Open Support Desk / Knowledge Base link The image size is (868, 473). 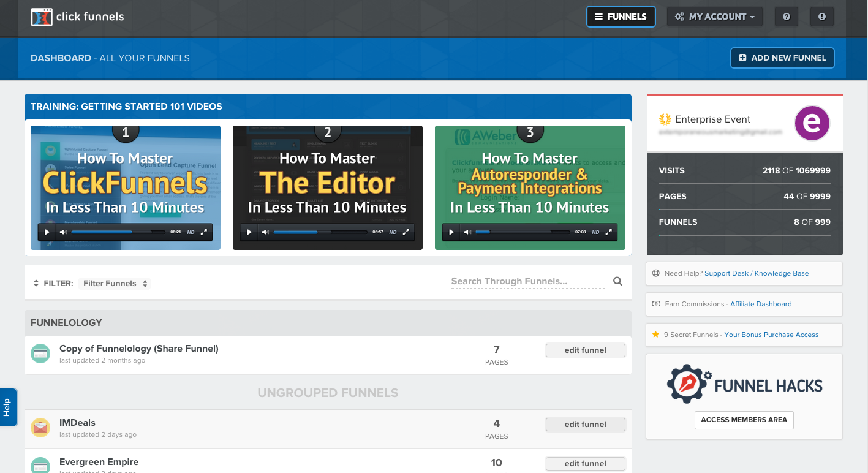pyautogui.click(x=757, y=273)
